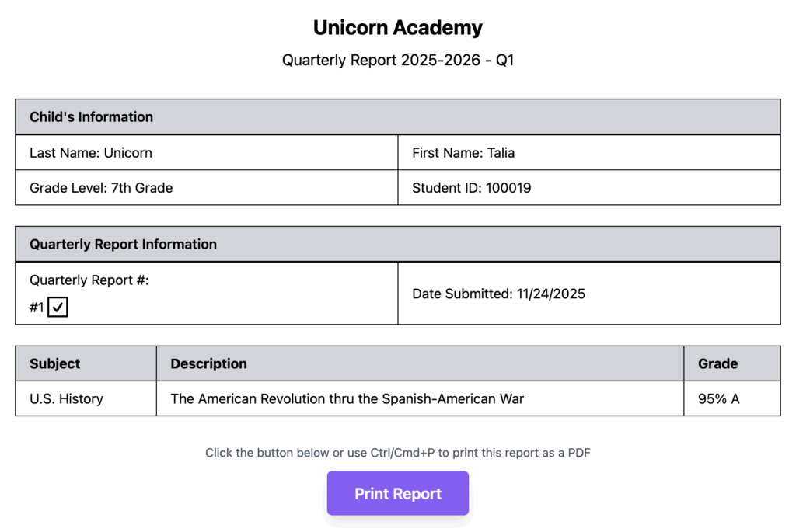Click the Quarterly Report Information header

click(123, 244)
